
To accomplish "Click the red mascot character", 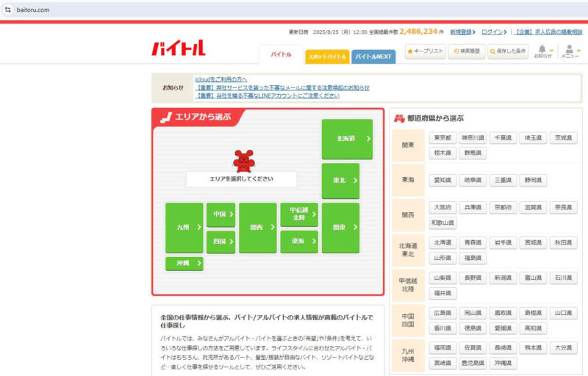I will 244,161.
